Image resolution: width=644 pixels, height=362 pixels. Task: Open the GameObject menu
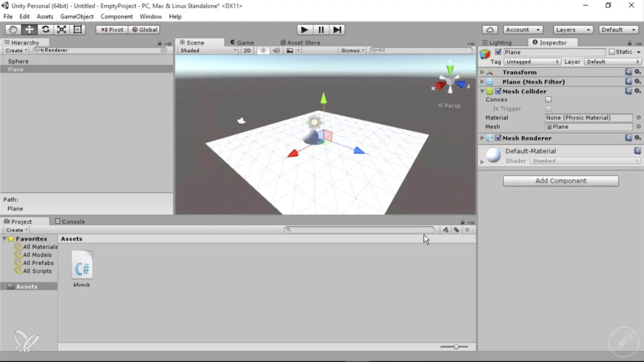coord(77,16)
